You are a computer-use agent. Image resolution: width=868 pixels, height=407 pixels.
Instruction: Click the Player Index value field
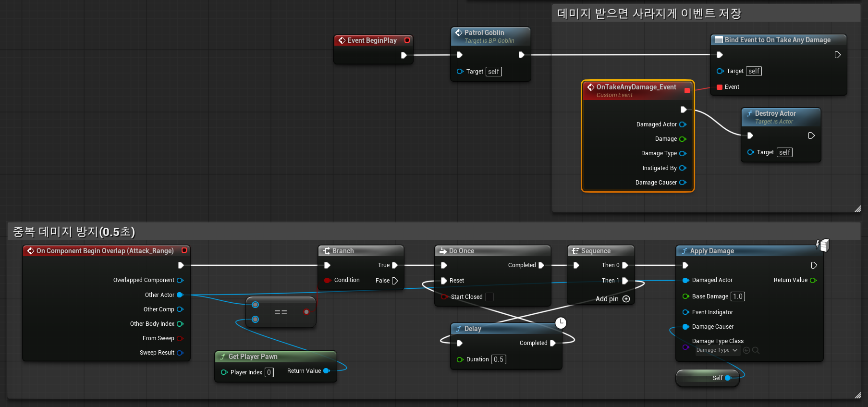(x=269, y=372)
